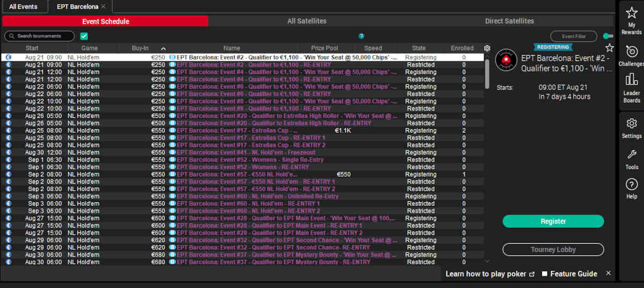This screenshot has height=288, width=644.
Task: Sort by Enrolled column header
Action: tap(462, 48)
